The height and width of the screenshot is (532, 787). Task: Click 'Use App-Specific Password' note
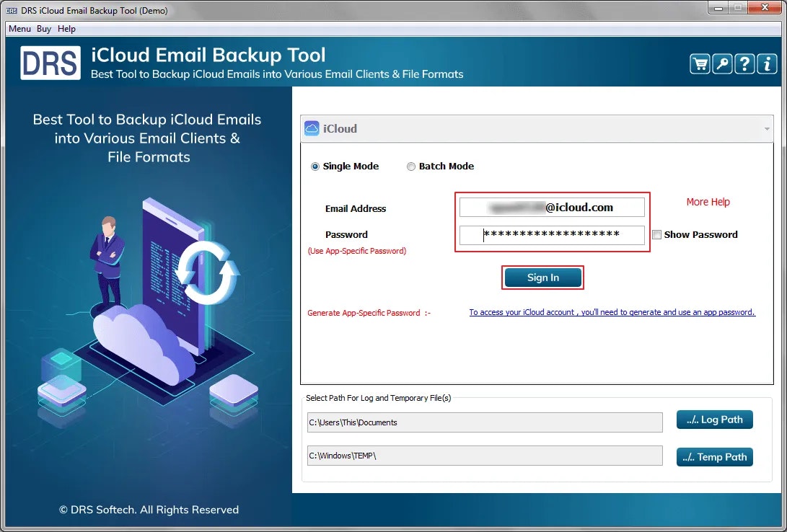[x=357, y=251]
